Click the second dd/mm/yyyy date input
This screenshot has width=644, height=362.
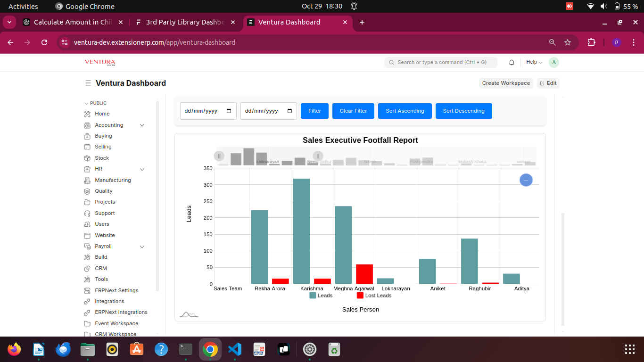pos(269,111)
